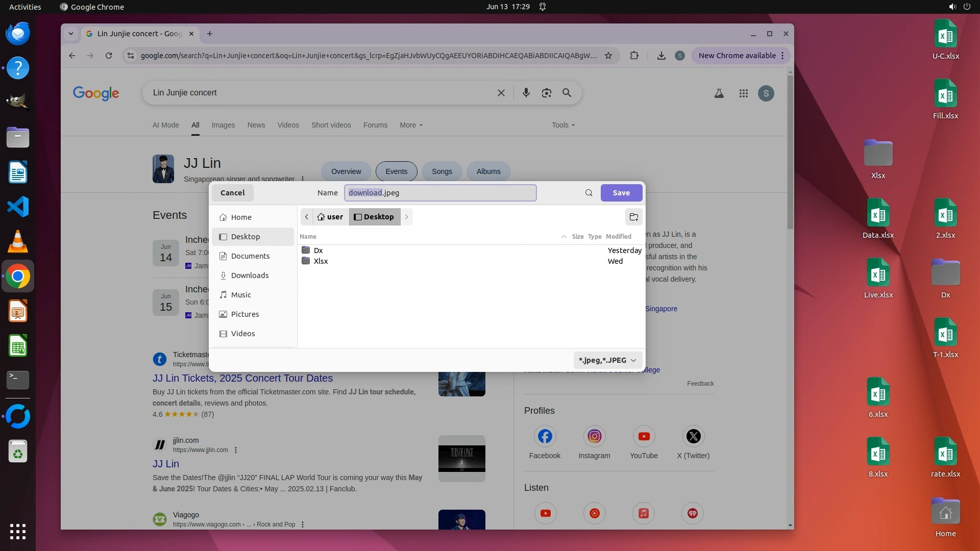Open the Chrome downloads icon
The width and height of the screenshot is (980, 551).
tap(661, 56)
